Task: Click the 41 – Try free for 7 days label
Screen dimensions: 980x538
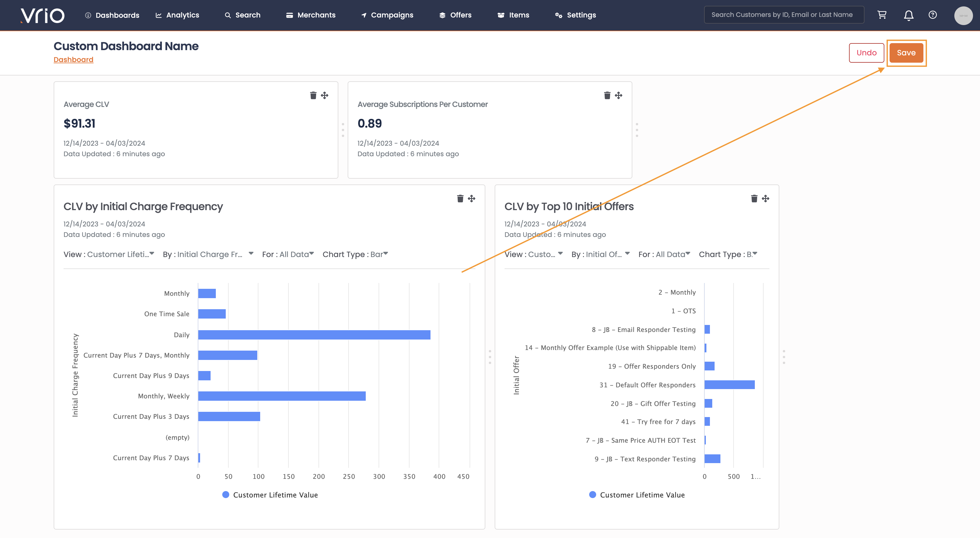Action: (658, 422)
